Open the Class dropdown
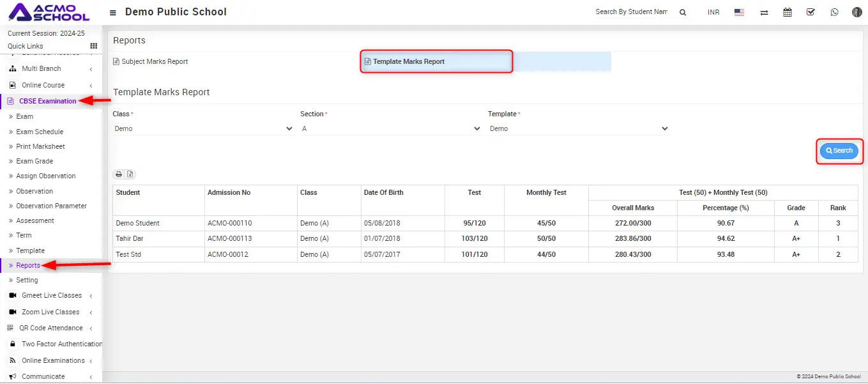Image resolution: width=868 pixels, height=384 pixels. tap(203, 128)
